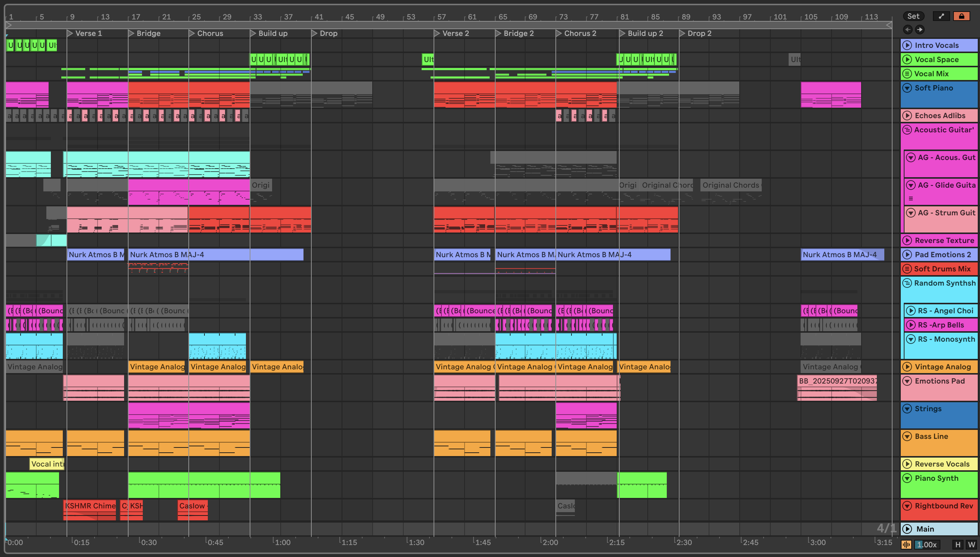980x557 pixels.
Task: Click the Vocal Mix group track icon
Action: [907, 73]
